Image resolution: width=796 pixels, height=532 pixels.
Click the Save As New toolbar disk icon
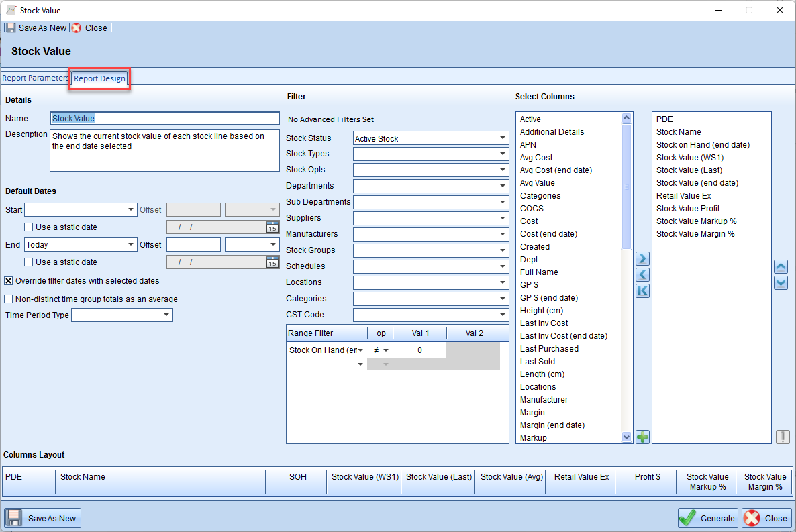pos(11,28)
